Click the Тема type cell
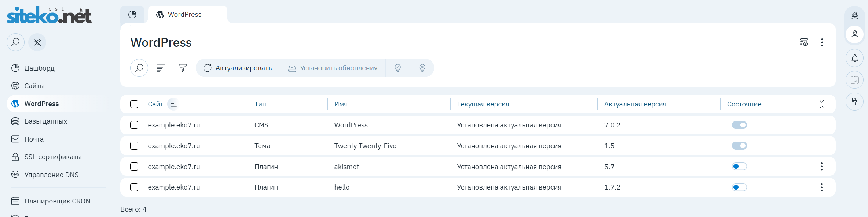Screen dimensions: 868x217 (x=262, y=146)
